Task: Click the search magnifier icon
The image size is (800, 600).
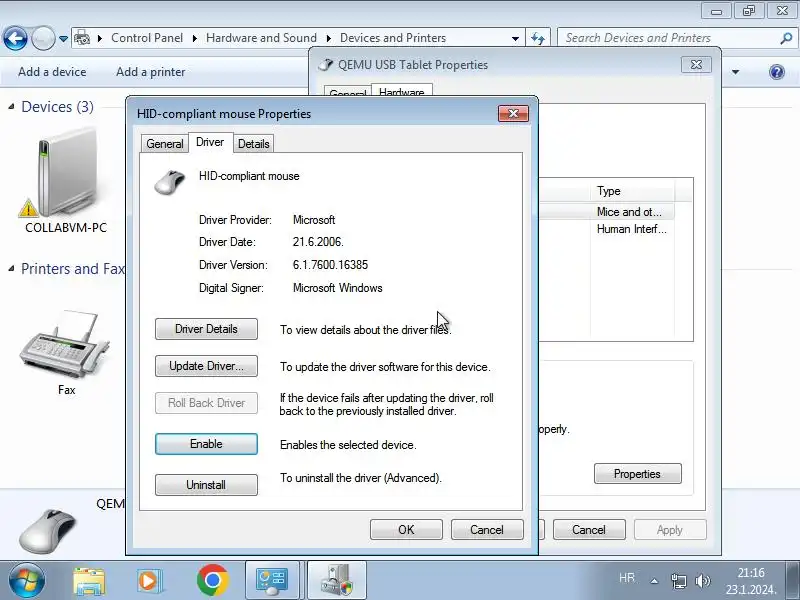Action: (x=786, y=38)
